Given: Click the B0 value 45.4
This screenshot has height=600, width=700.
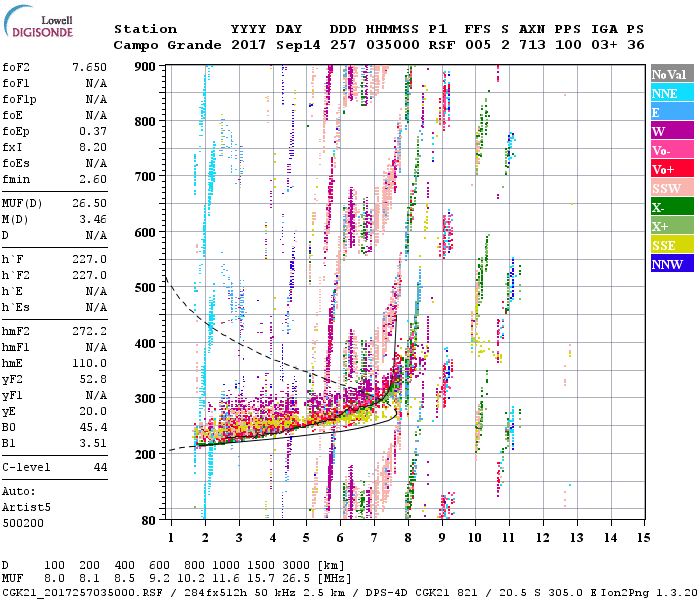Looking at the screenshot, I should click(93, 427).
